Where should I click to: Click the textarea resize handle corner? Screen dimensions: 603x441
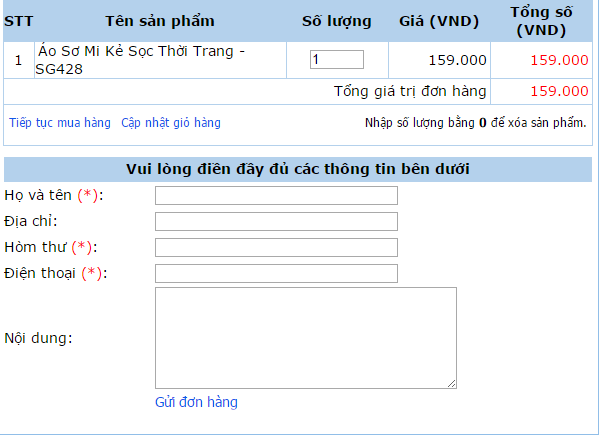click(452, 383)
